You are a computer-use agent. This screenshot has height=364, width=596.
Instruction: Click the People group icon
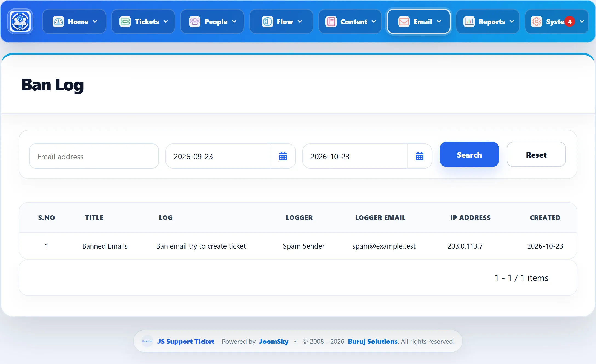click(195, 21)
